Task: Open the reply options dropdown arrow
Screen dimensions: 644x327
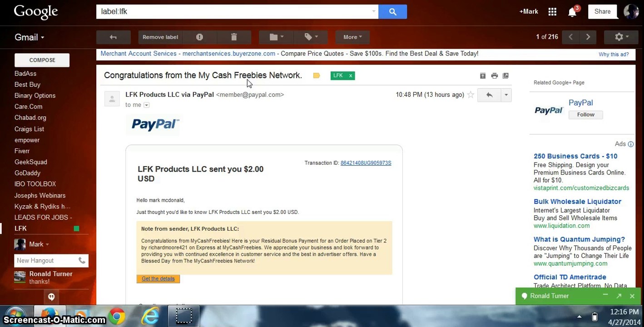Action: click(506, 95)
